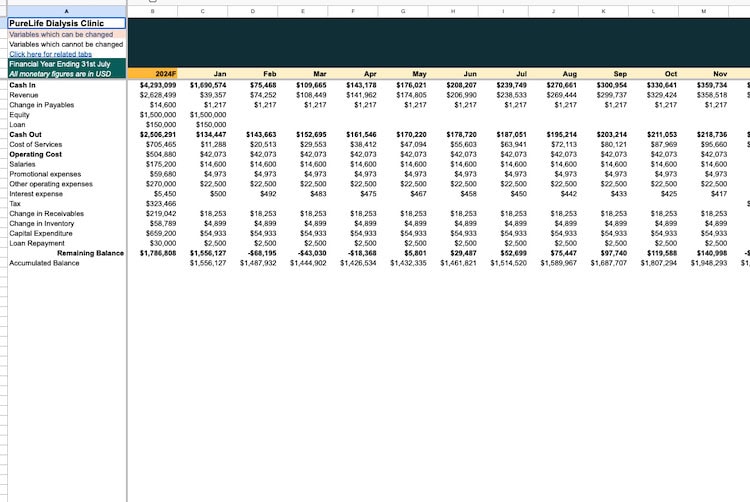Click the 'Revenue' row label

tap(24, 95)
